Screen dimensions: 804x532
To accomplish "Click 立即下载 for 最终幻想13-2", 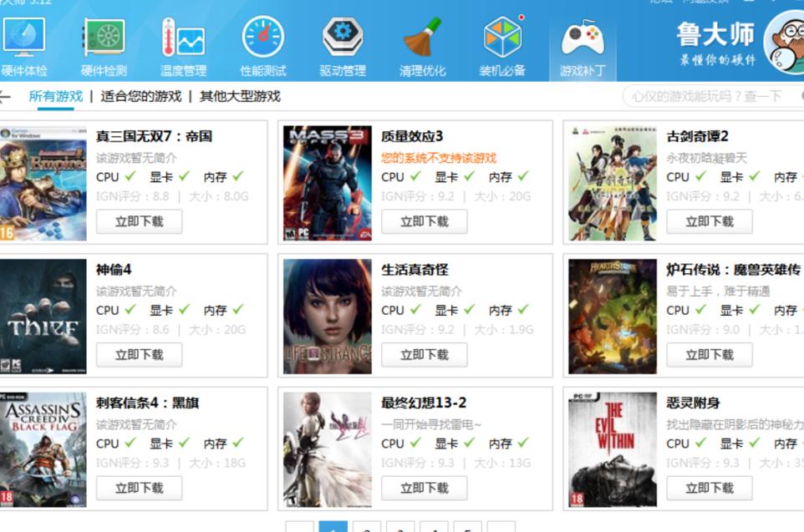I will 424,488.
